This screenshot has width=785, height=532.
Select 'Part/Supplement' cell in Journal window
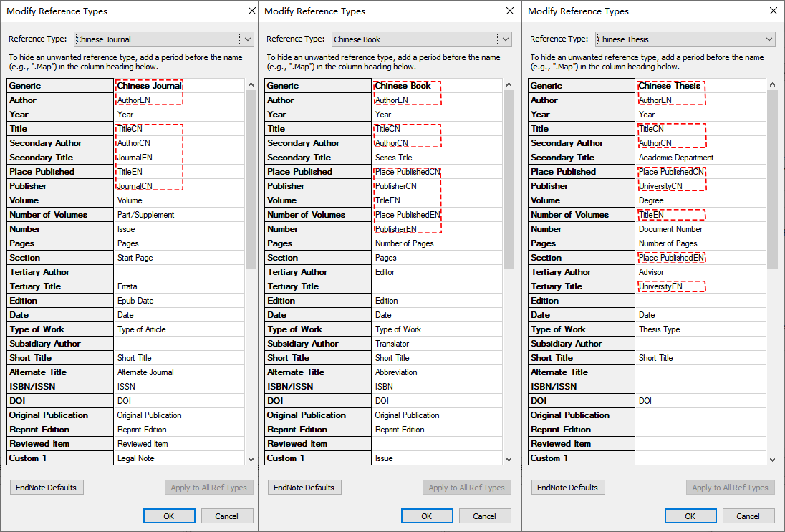tap(179, 215)
